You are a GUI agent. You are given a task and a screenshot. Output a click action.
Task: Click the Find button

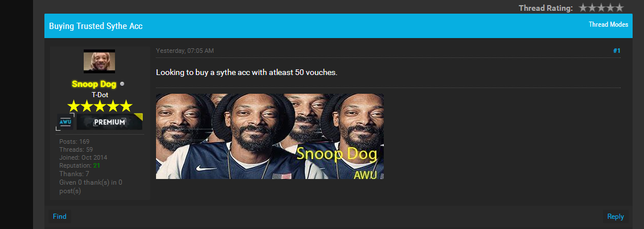click(60, 216)
